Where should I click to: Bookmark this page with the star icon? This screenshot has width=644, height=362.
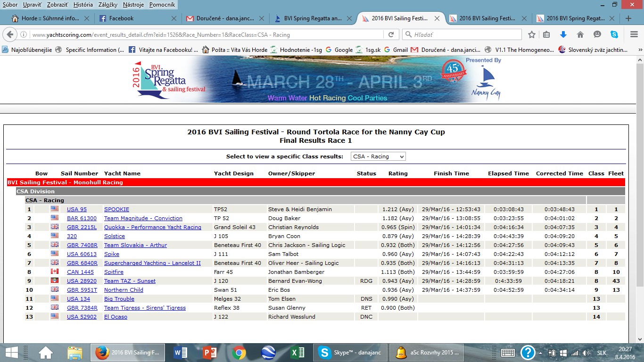(x=532, y=34)
